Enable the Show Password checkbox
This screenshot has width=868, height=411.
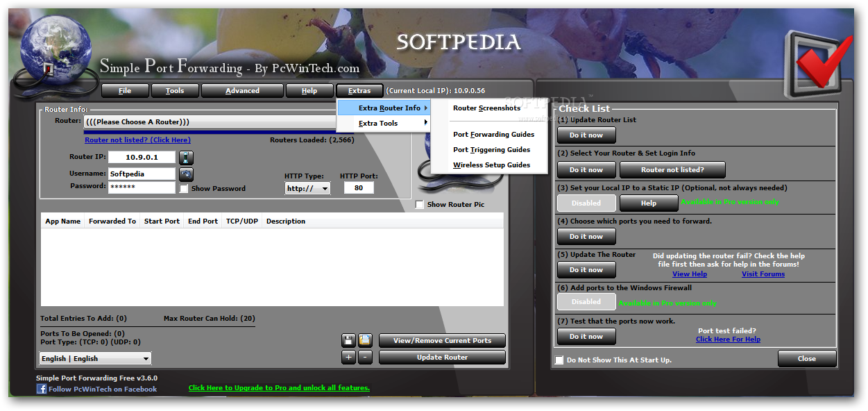point(184,188)
